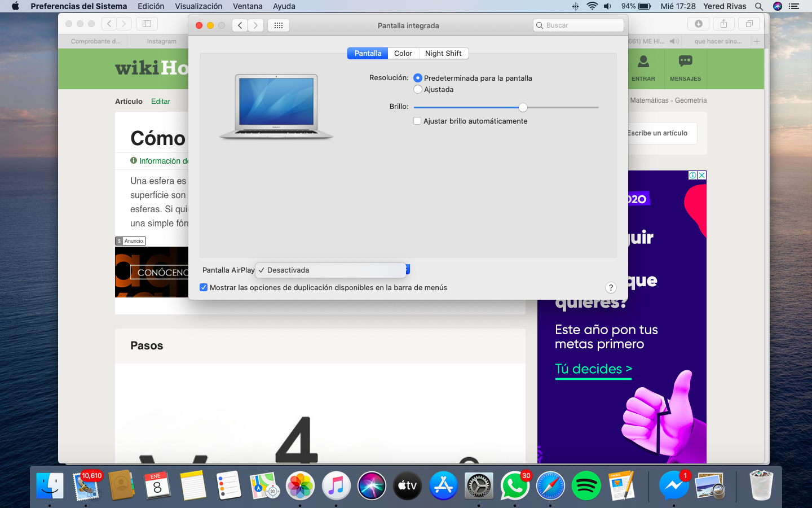Open Reminders in the Dock
The height and width of the screenshot is (508, 812).
coord(229,485)
